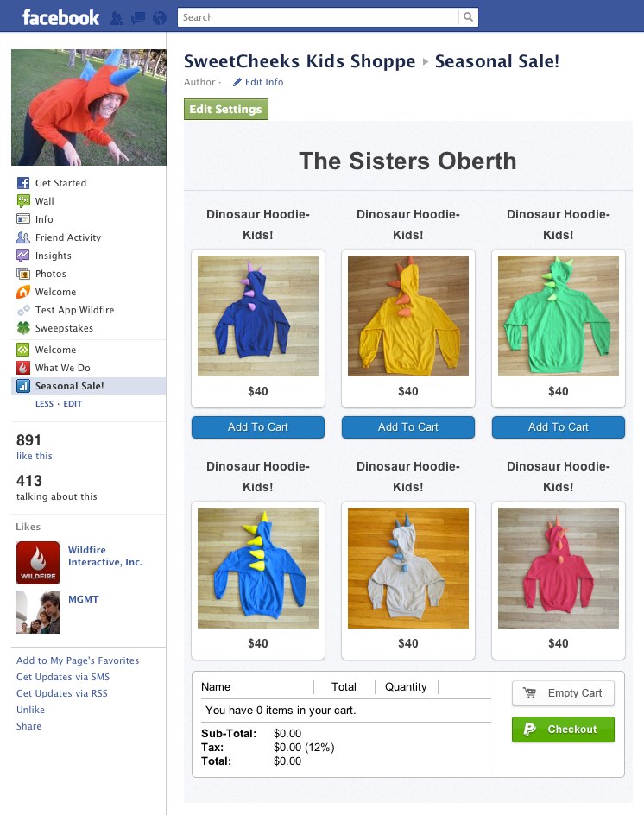The height and width of the screenshot is (815, 644).
Task: Open notifications globe icon
Action: 160,18
